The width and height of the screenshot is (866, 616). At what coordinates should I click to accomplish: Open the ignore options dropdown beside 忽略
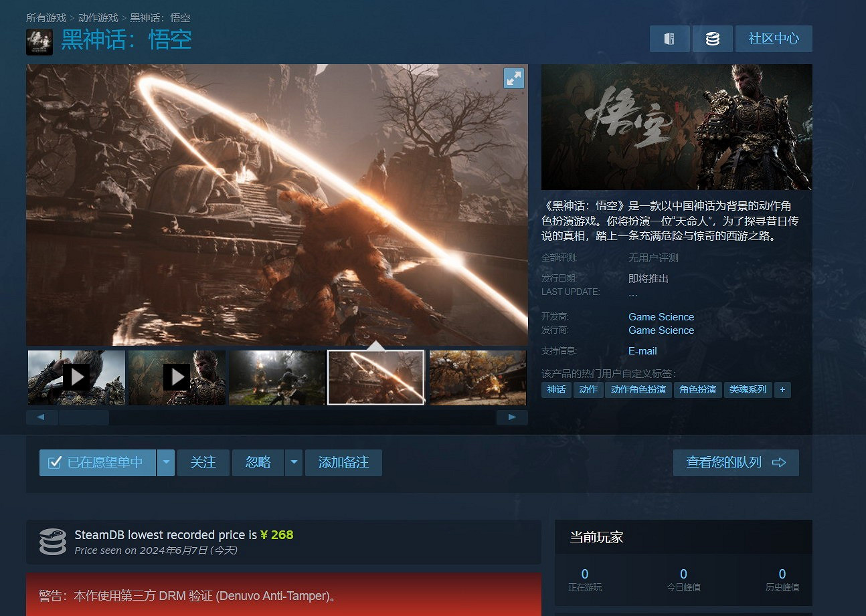(293, 463)
